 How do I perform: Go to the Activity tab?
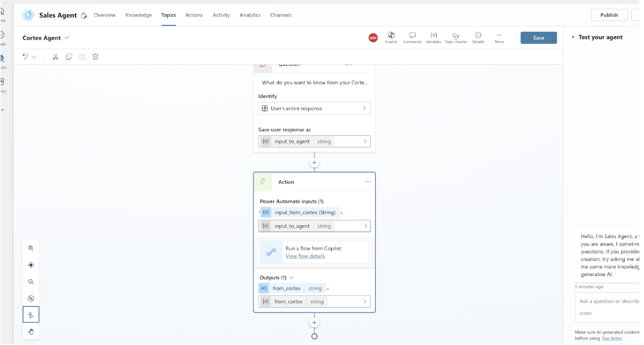point(221,15)
